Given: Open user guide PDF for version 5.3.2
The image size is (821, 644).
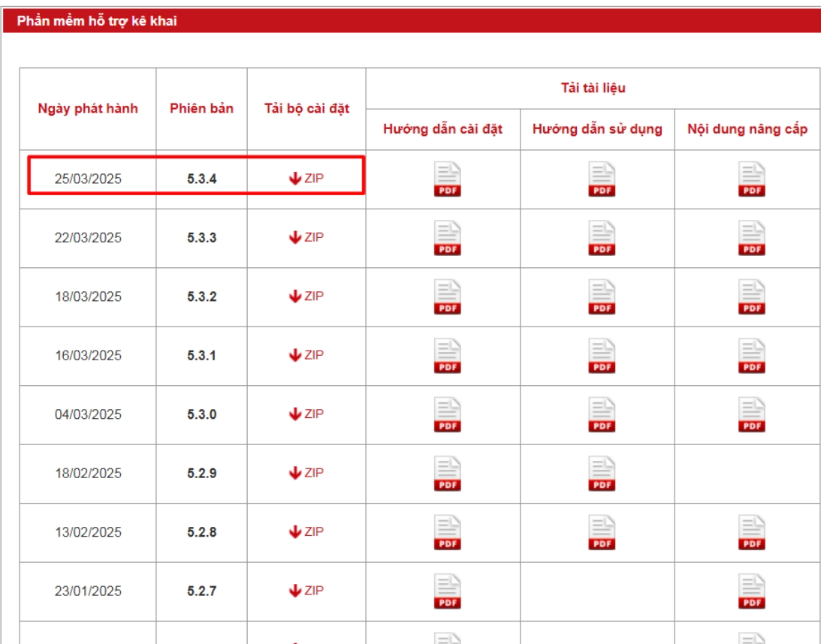Looking at the screenshot, I should pos(602,296).
